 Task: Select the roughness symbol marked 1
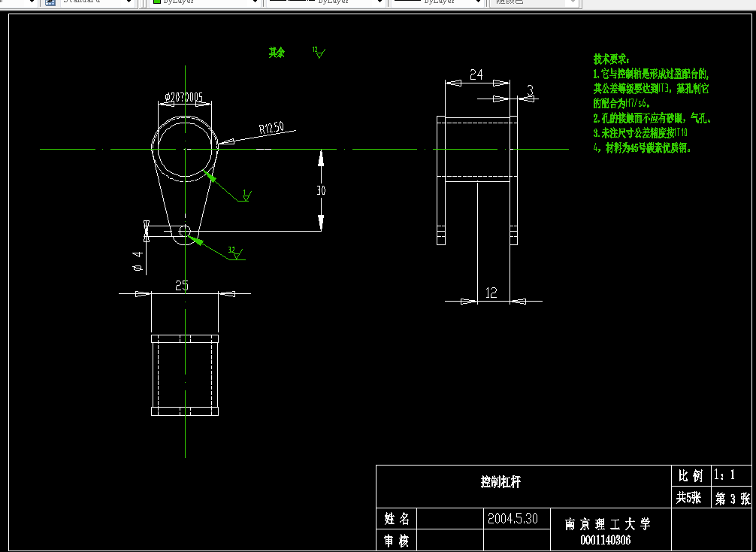pos(246,195)
